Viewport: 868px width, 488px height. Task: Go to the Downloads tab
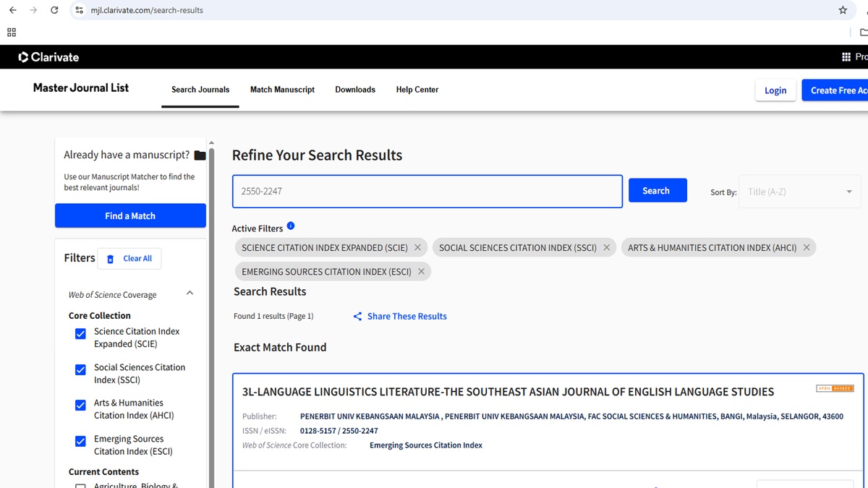[x=355, y=90]
